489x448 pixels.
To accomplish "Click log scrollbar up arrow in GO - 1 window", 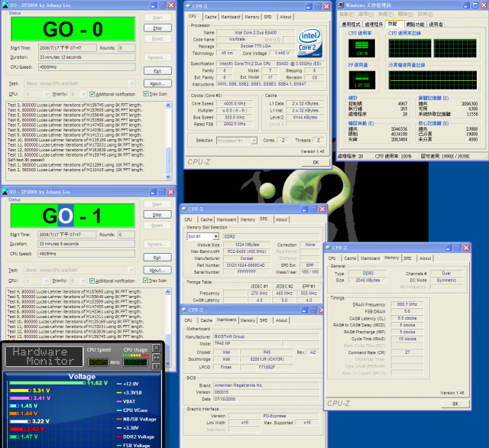I will tap(168, 292).
